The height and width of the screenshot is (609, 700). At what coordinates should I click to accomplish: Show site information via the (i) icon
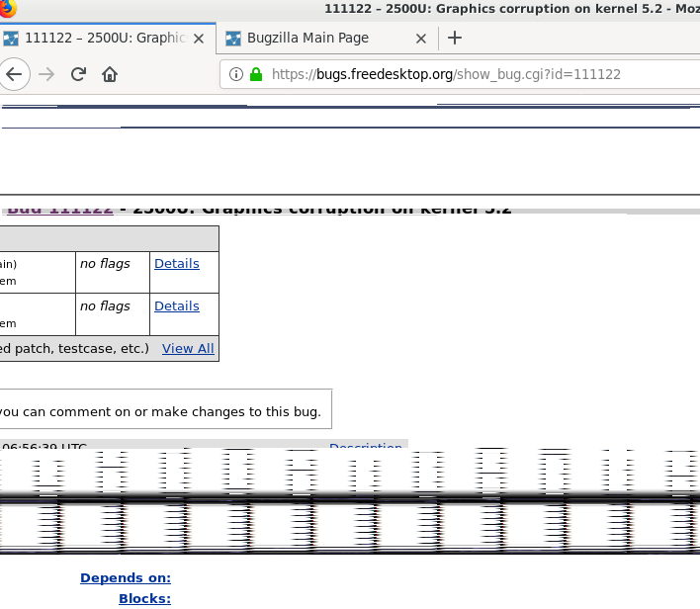point(235,74)
